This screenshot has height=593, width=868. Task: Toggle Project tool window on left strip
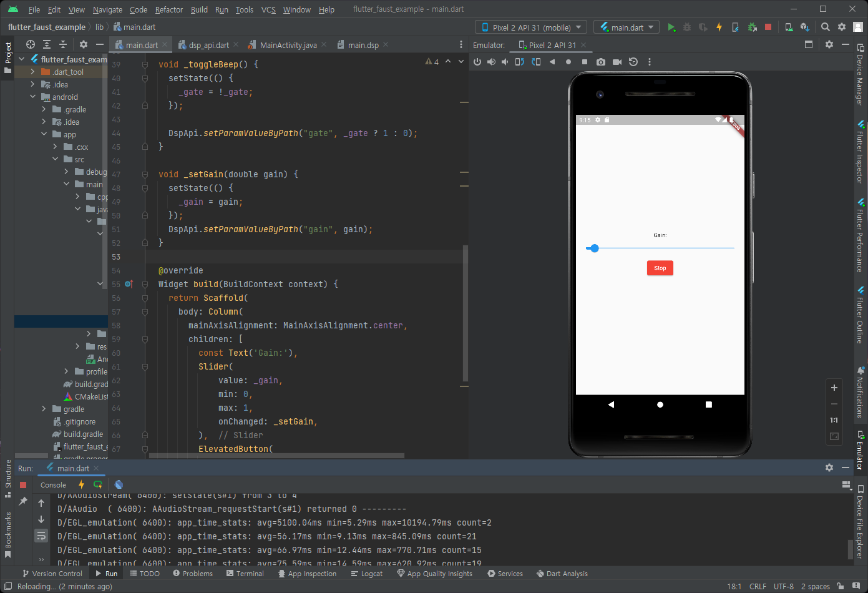click(7, 57)
